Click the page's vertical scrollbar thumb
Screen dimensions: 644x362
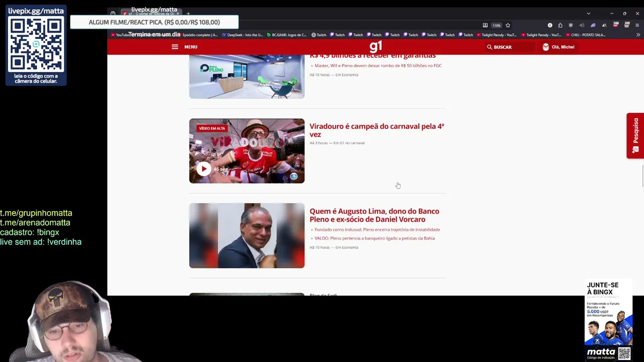pyautogui.click(x=642, y=176)
